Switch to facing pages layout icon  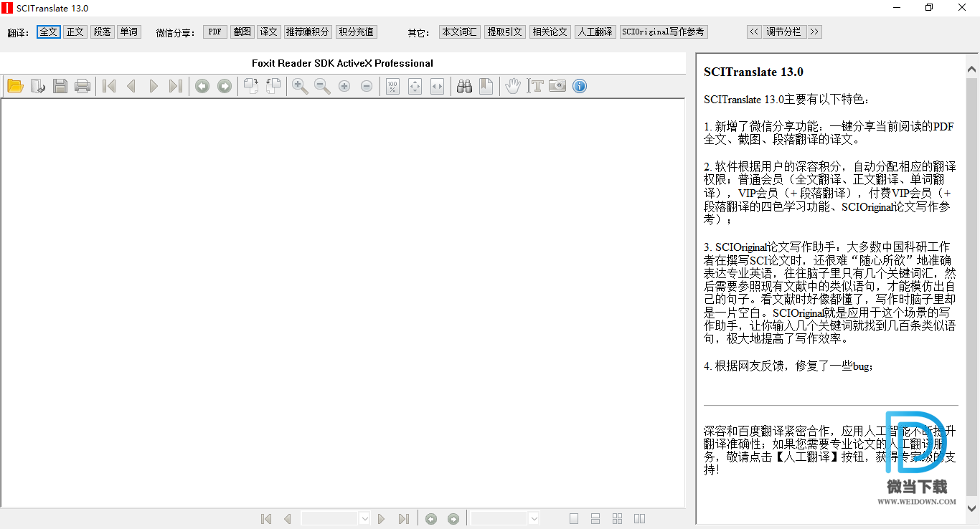[640, 518]
